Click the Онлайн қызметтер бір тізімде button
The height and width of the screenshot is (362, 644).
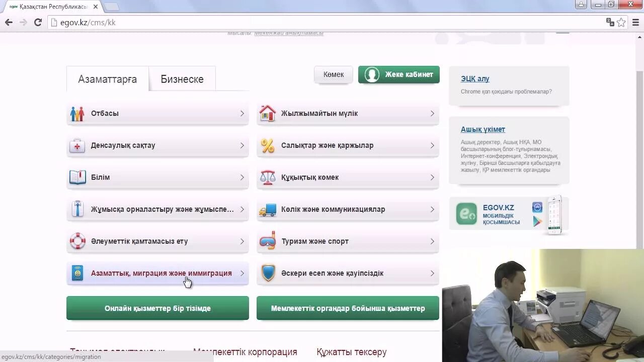click(157, 308)
